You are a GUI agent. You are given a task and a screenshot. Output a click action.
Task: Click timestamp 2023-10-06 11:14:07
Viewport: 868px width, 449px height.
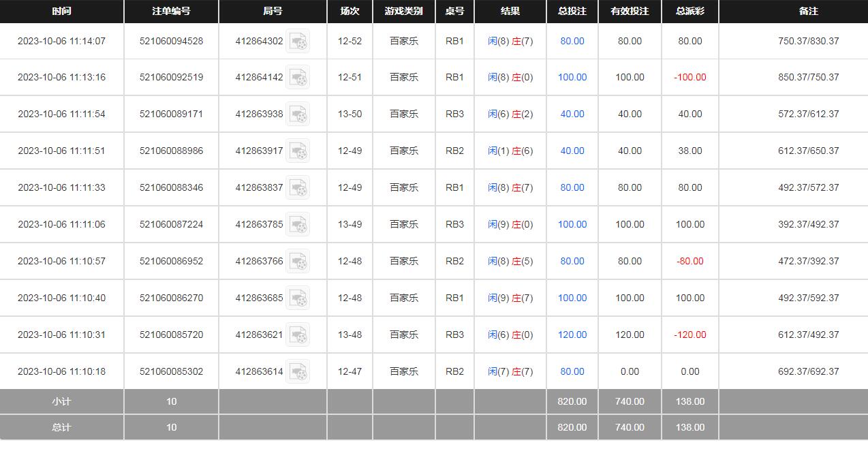point(61,41)
